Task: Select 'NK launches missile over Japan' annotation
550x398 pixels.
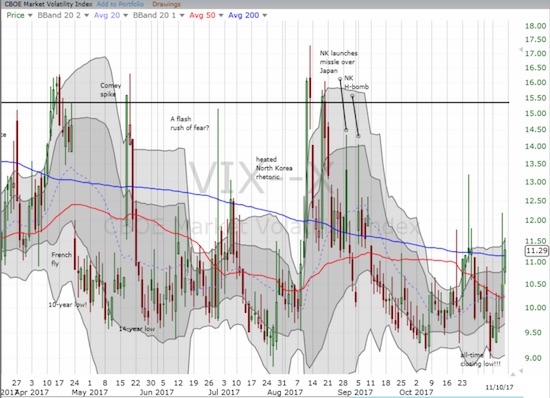Action: 338,62
